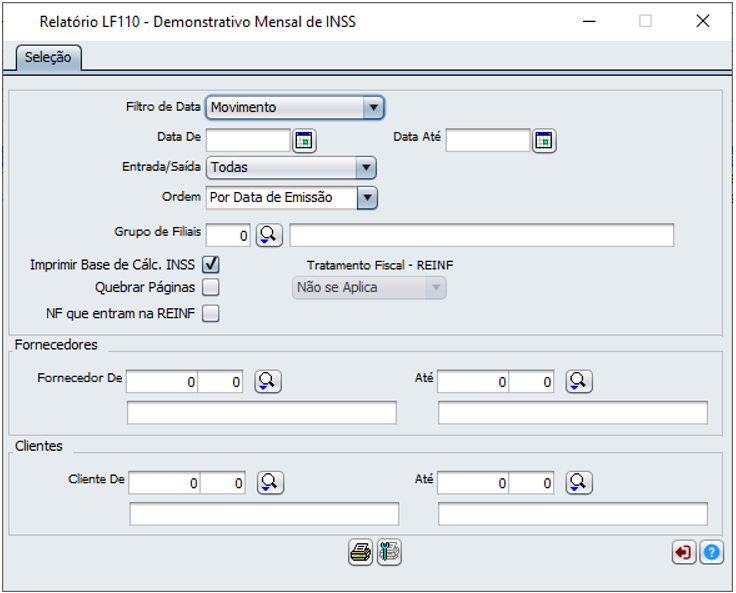Image resolution: width=736 pixels, height=593 pixels.
Task: Select the Seleção tab
Action: coord(48,58)
